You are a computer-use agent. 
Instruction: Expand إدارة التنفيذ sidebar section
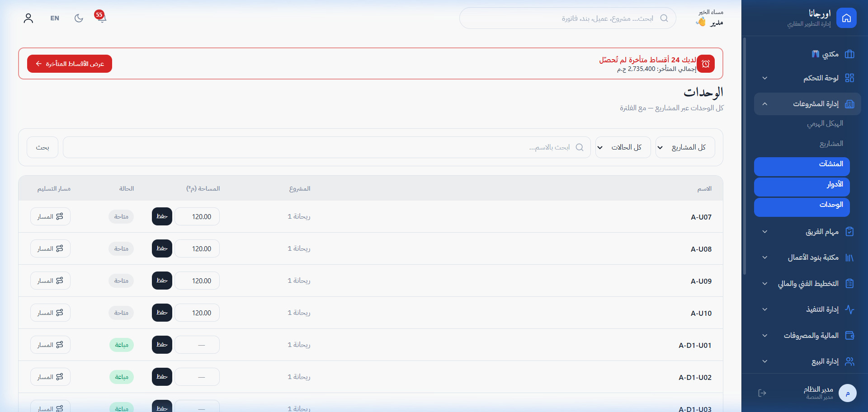click(807, 309)
